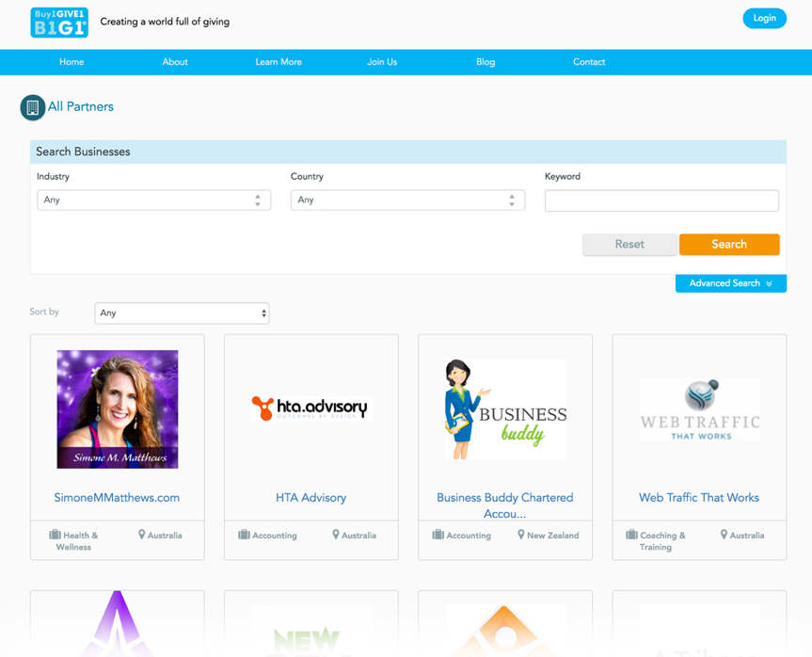Click 'Creating a world full of giving' tagline
Viewport: 812px width, 657px height.
point(165,22)
